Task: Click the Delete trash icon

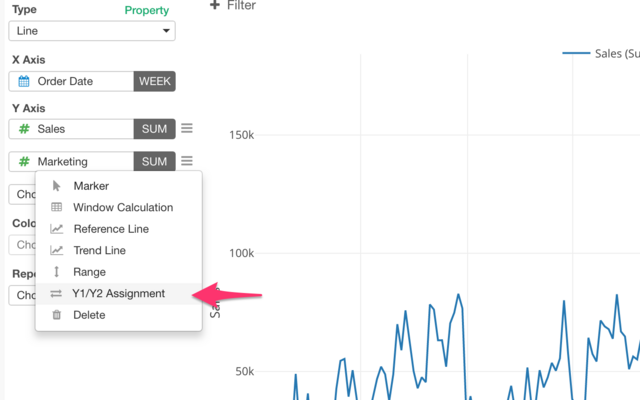Action: [x=56, y=315]
